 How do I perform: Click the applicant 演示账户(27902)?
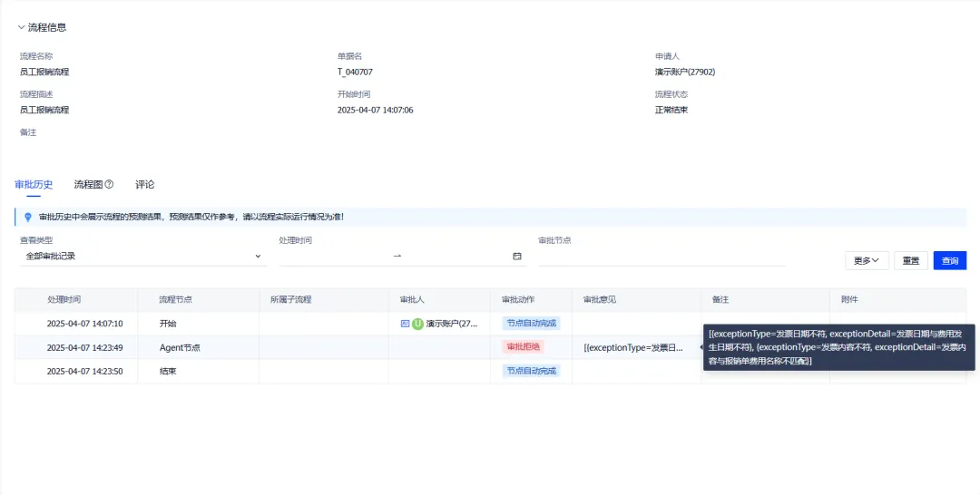click(685, 72)
